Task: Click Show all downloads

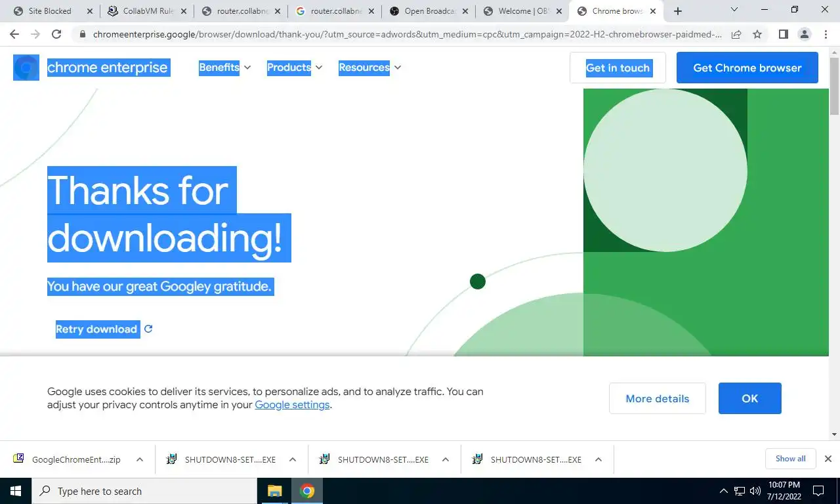Action: click(790, 459)
